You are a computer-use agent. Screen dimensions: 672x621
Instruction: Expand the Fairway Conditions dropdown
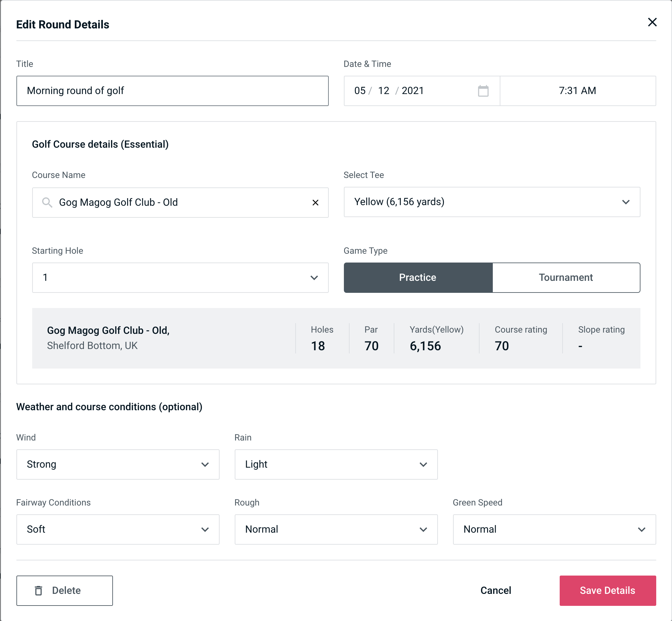[118, 529]
